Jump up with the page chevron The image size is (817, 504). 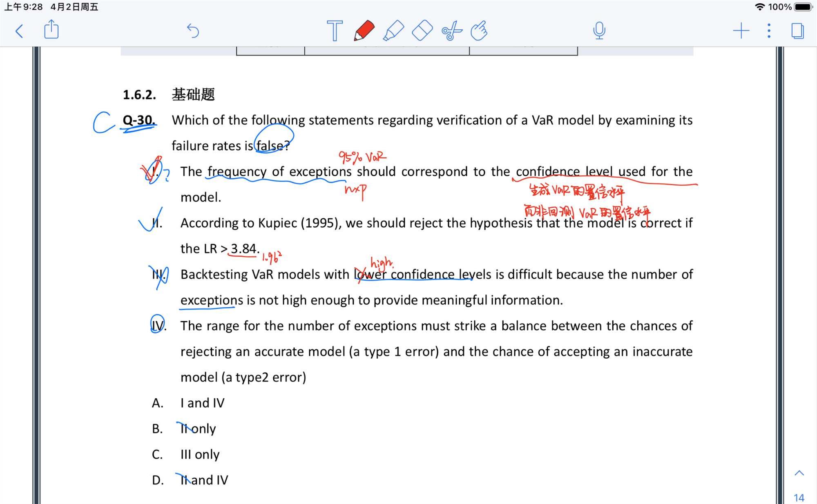click(x=799, y=473)
